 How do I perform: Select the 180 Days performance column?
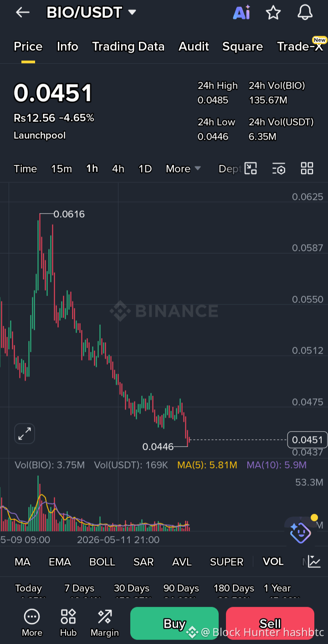pos(234,588)
